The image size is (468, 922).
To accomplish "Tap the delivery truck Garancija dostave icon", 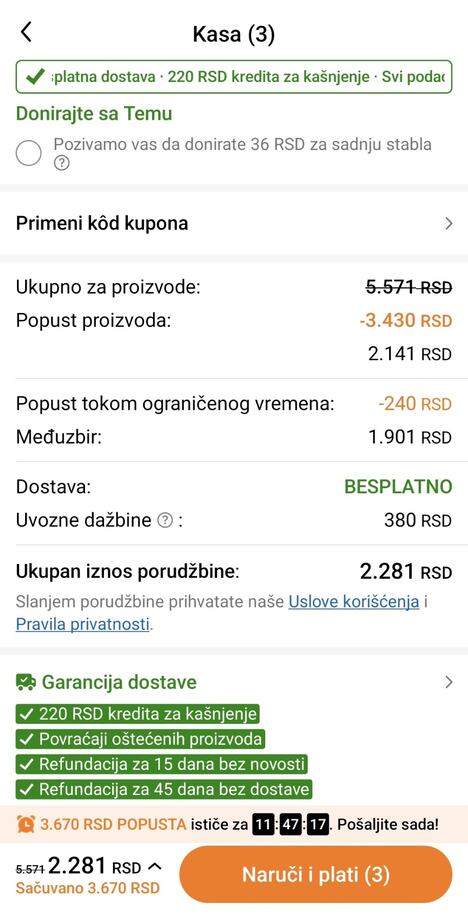I will [x=26, y=682].
